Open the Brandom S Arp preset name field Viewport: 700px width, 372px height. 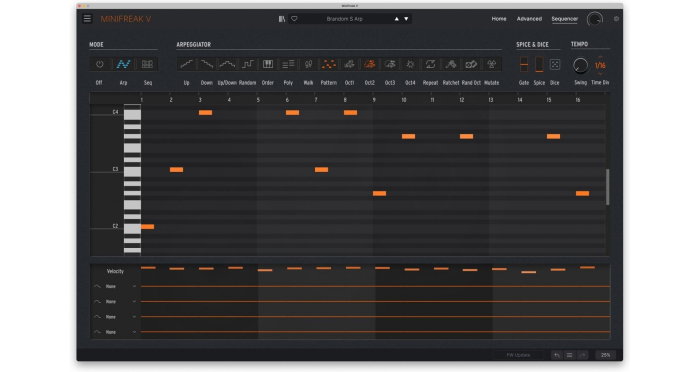click(344, 19)
